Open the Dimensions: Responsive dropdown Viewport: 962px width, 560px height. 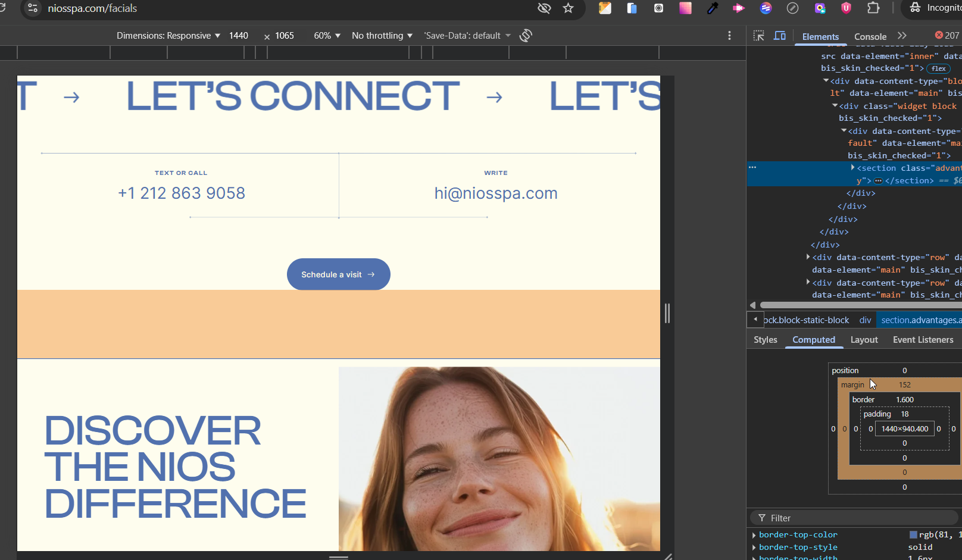(x=168, y=36)
